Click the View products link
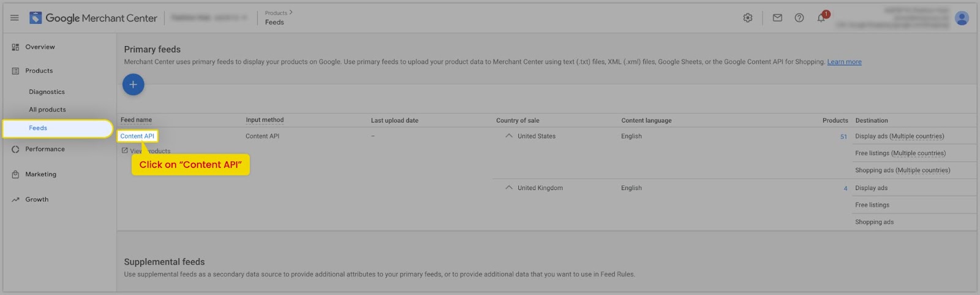 click(x=149, y=151)
